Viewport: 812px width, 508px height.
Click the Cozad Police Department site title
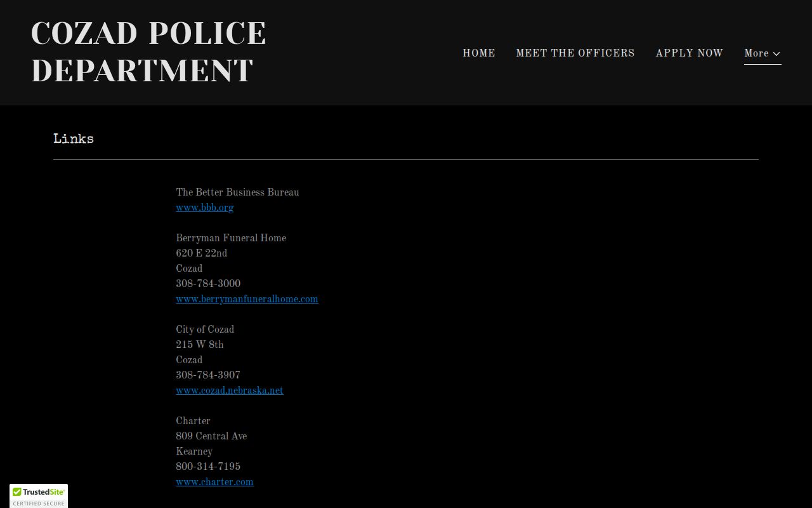(148, 52)
